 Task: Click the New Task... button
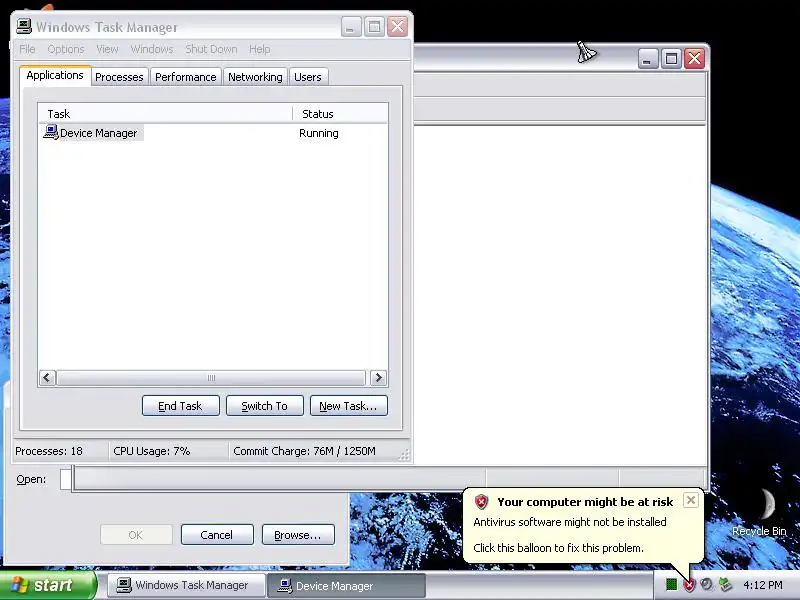(x=348, y=406)
